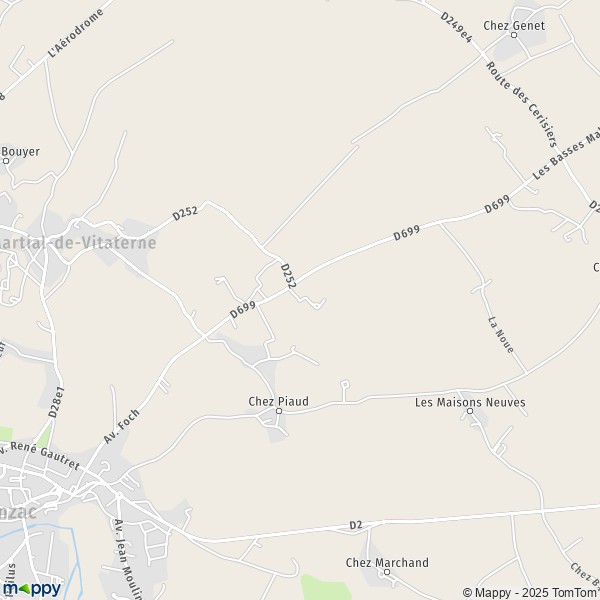Click the D2 road label

pos(356,525)
